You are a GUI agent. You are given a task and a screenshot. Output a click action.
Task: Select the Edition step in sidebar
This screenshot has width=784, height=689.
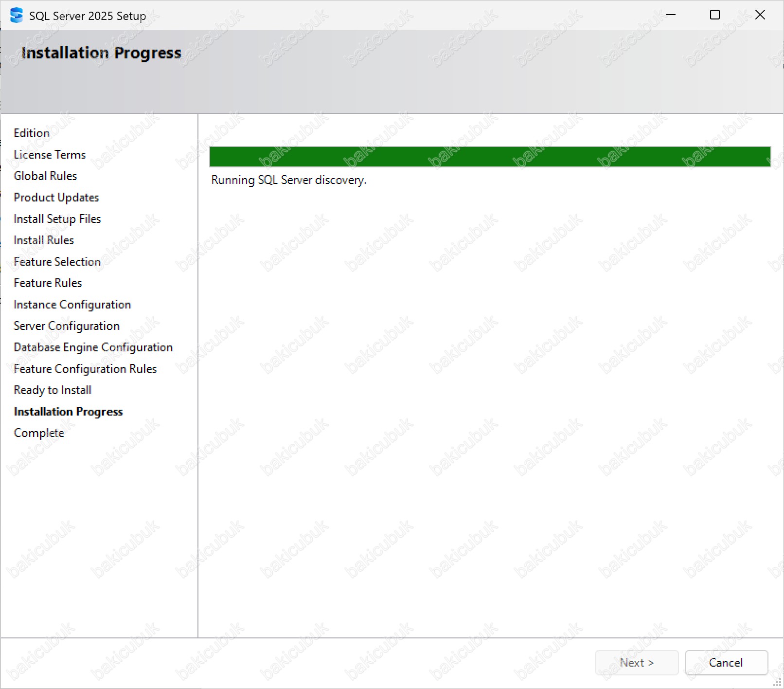point(32,133)
